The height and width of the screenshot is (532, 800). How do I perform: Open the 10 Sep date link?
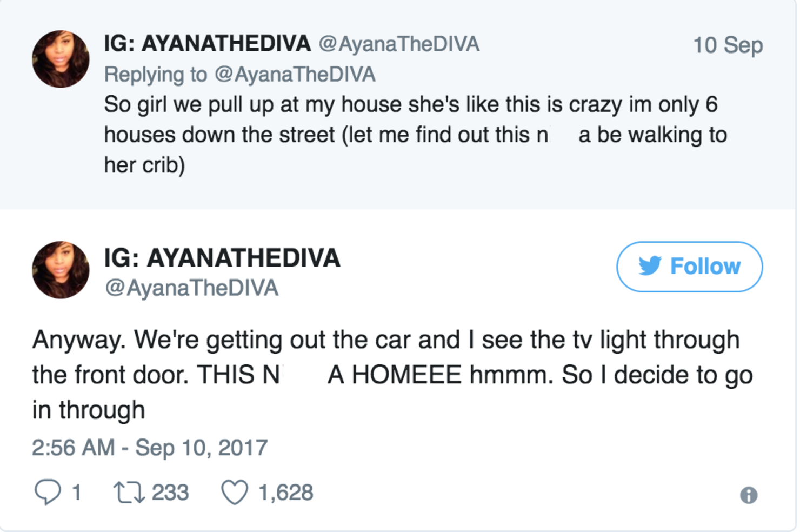click(x=728, y=45)
